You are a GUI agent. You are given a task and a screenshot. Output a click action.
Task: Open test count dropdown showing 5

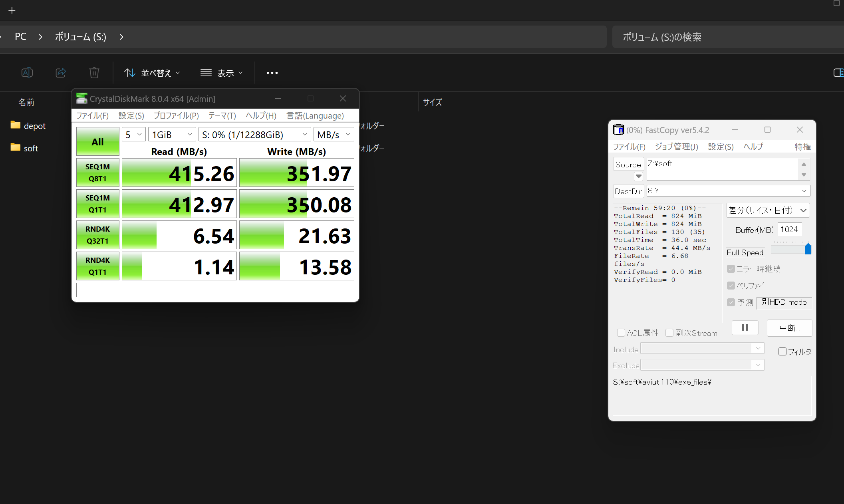pyautogui.click(x=134, y=135)
